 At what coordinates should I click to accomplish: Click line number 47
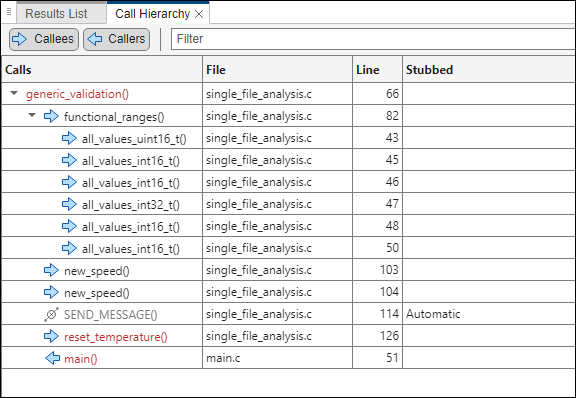[x=392, y=204]
